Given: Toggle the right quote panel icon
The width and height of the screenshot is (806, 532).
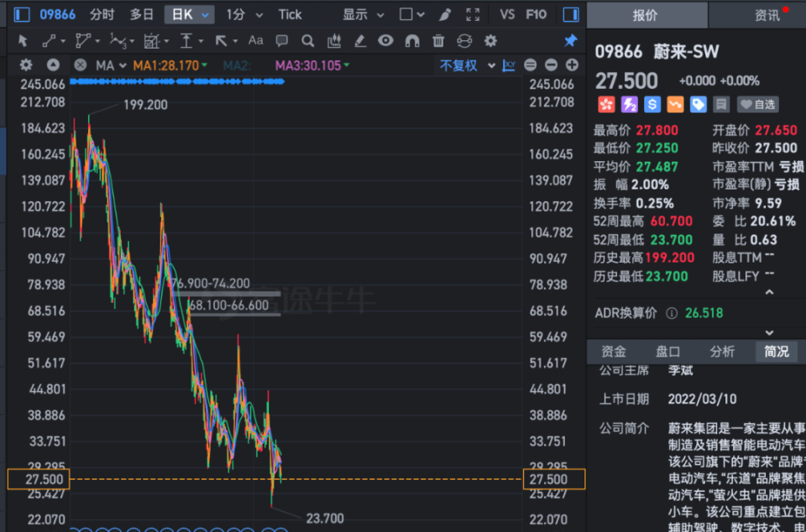Looking at the screenshot, I should coord(571,14).
